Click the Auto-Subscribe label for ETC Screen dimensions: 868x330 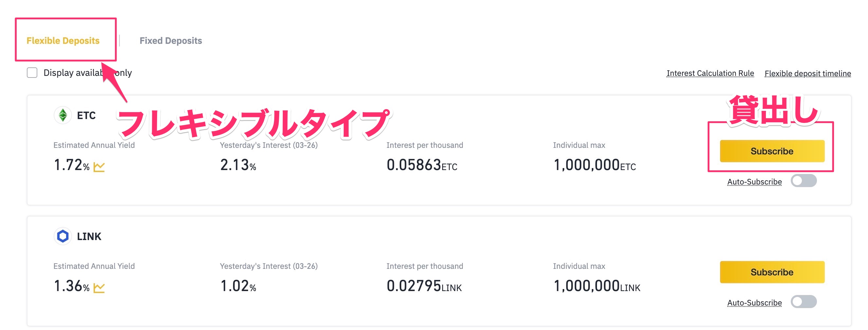coord(754,182)
